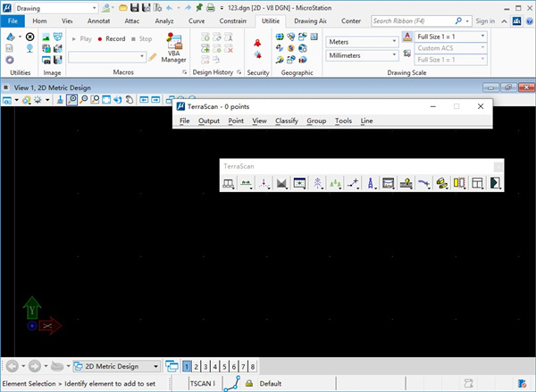The height and width of the screenshot is (392, 536).
Task: Toggle view 5 button
Action: [x=225, y=366]
